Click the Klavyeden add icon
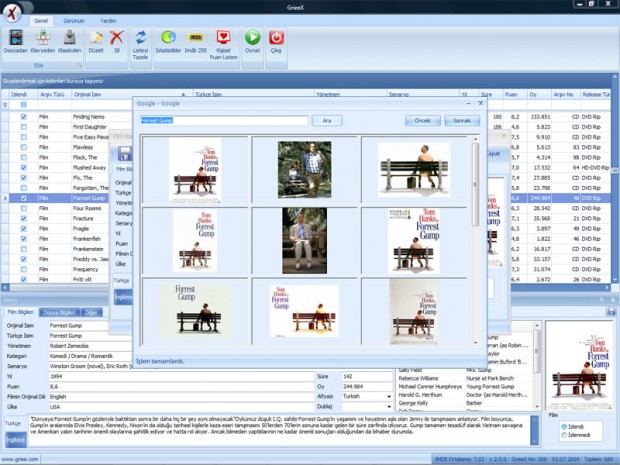This screenshot has height=465, width=620. [43, 38]
